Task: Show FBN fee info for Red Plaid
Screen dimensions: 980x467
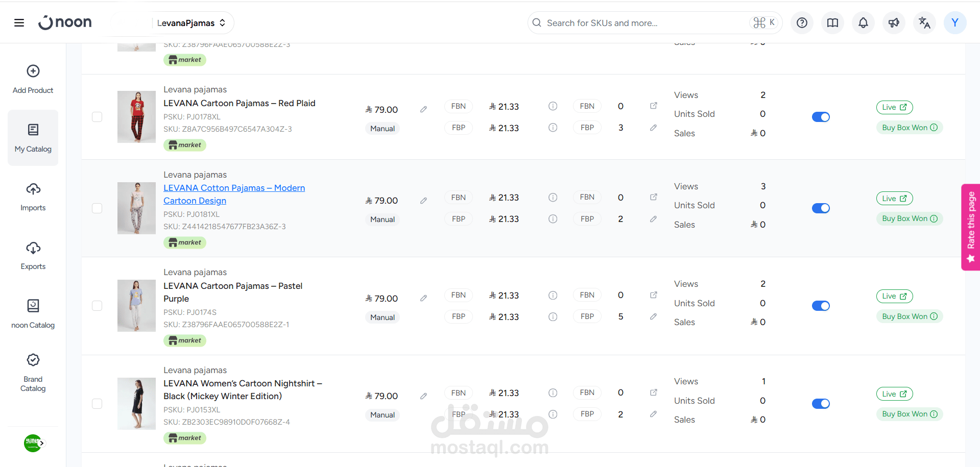Action: tap(553, 106)
